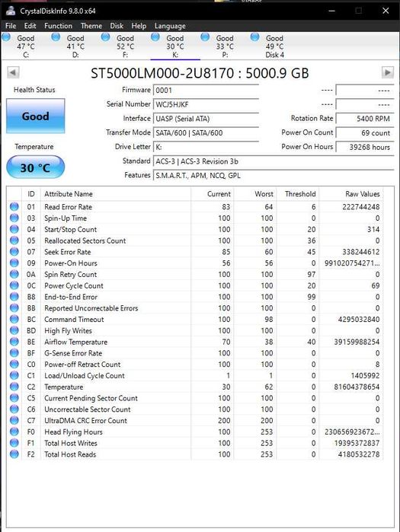
Task: Click the Power On Count value
Action: [x=365, y=133]
